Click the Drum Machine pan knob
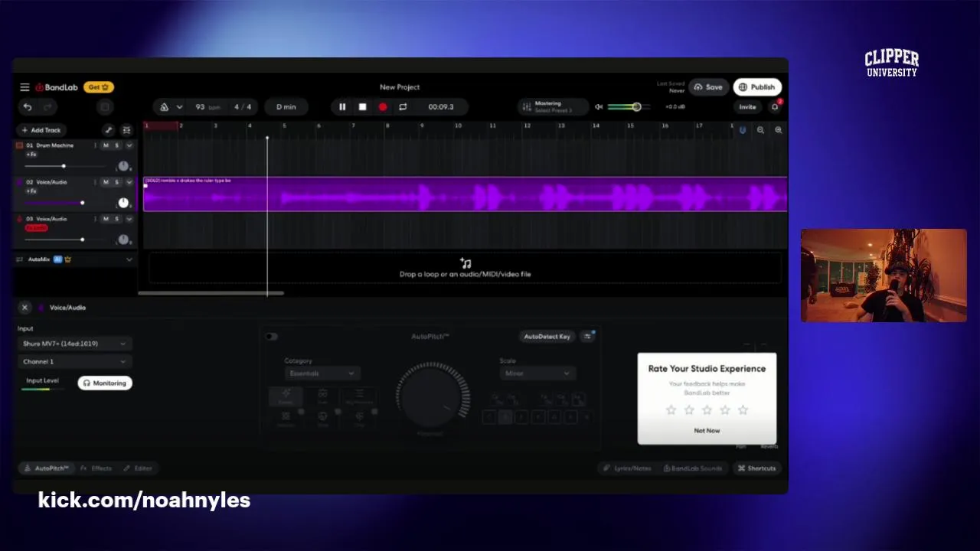The height and width of the screenshot is (551, 980). coord(123,166)
